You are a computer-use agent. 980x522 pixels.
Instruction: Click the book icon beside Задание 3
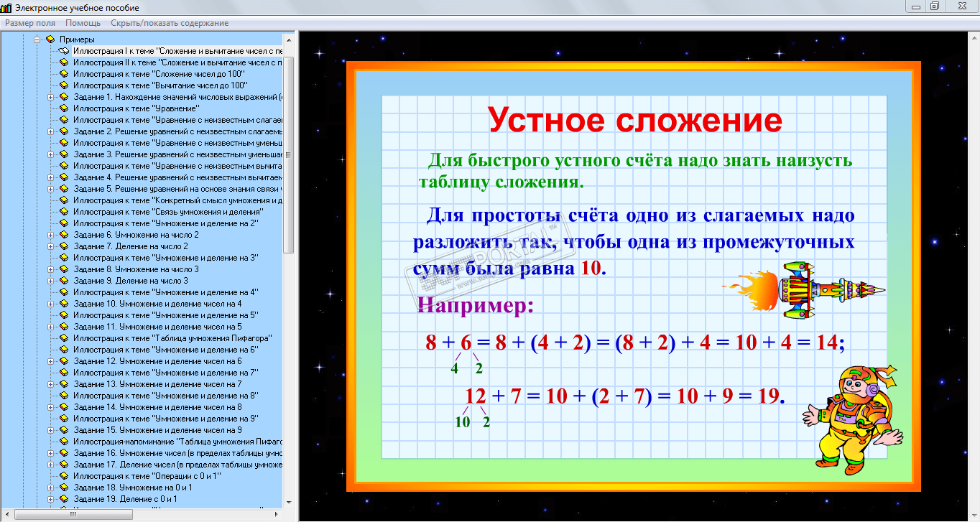tap(63, 154)
